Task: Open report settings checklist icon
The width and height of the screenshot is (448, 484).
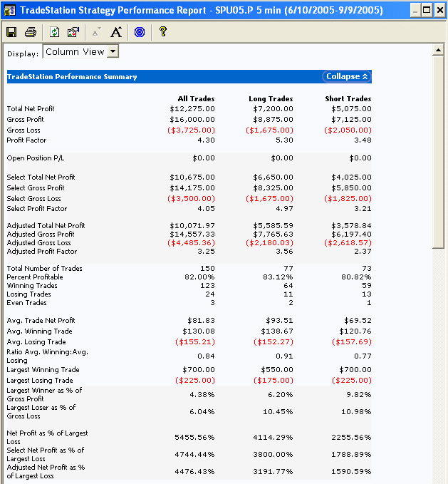Action: [x=73, y=32]
